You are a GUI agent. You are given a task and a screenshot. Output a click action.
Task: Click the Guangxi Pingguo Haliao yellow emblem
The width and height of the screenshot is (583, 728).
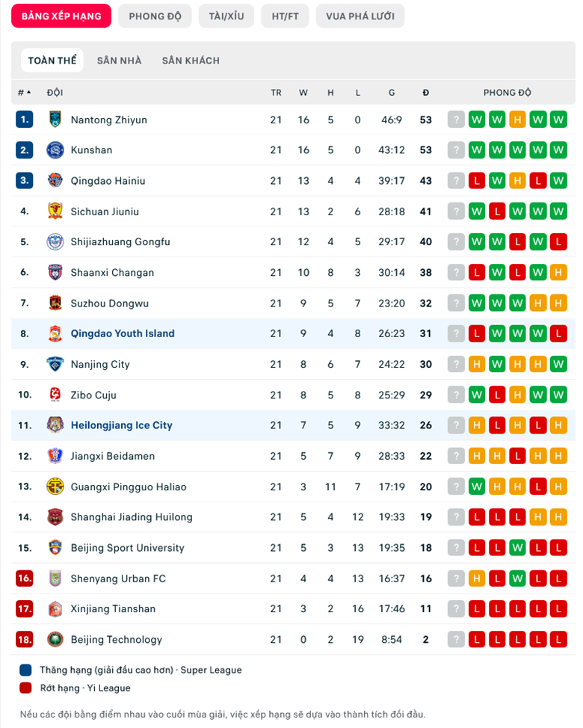click(55, 487)
